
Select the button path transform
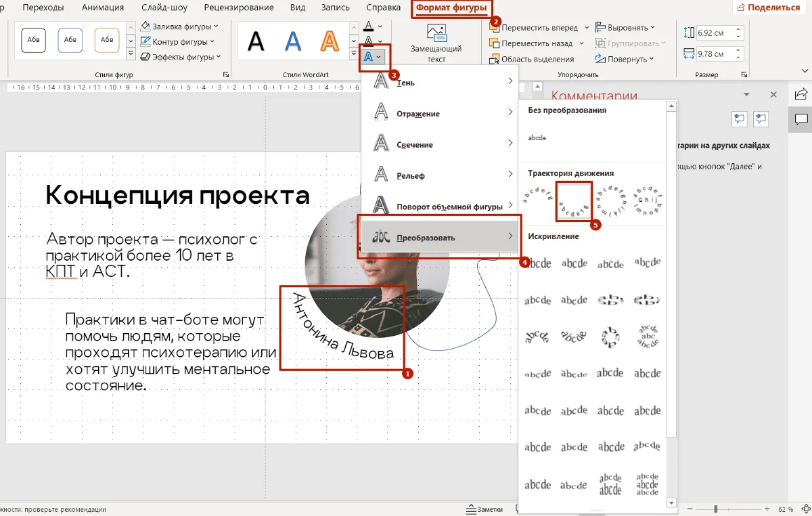[647, 200]
